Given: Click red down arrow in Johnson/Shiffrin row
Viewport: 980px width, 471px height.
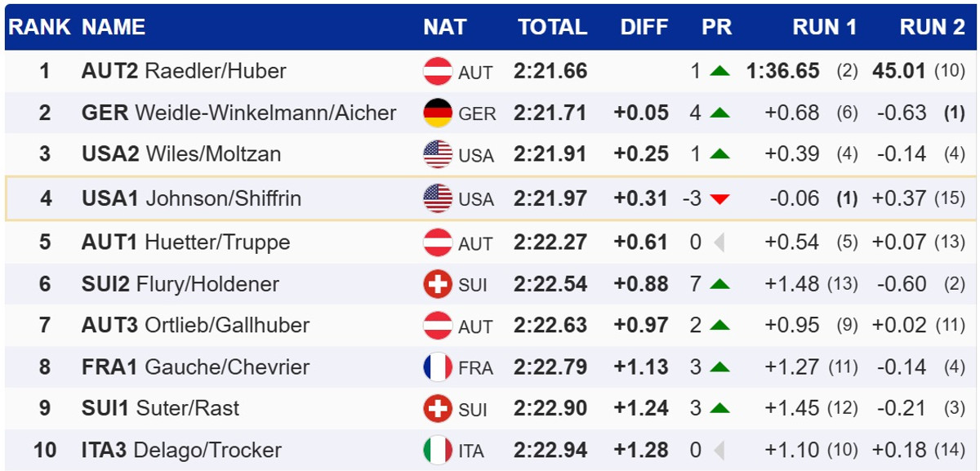Looking at the screenshot, I should coord(719,198).
